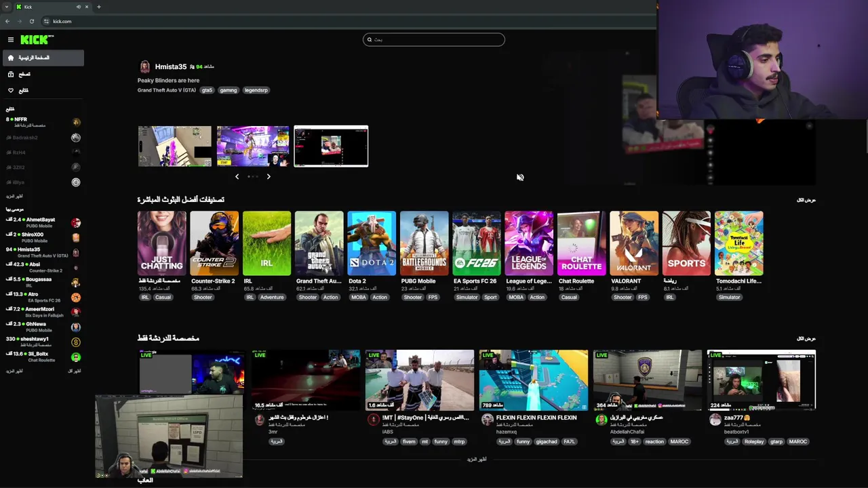Select the gigachad tag
This screenshot has width=868, height=488.
point(546,441)
